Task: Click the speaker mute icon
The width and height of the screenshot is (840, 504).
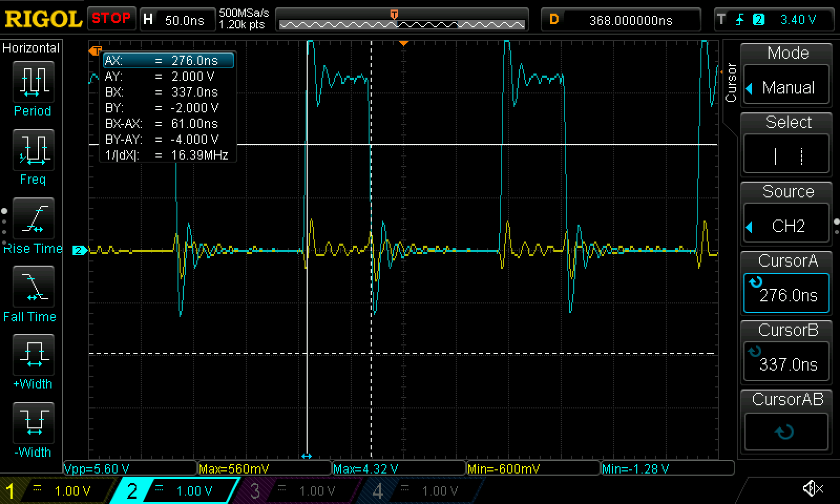Action: pyautogui.click(x=812, y=489)
